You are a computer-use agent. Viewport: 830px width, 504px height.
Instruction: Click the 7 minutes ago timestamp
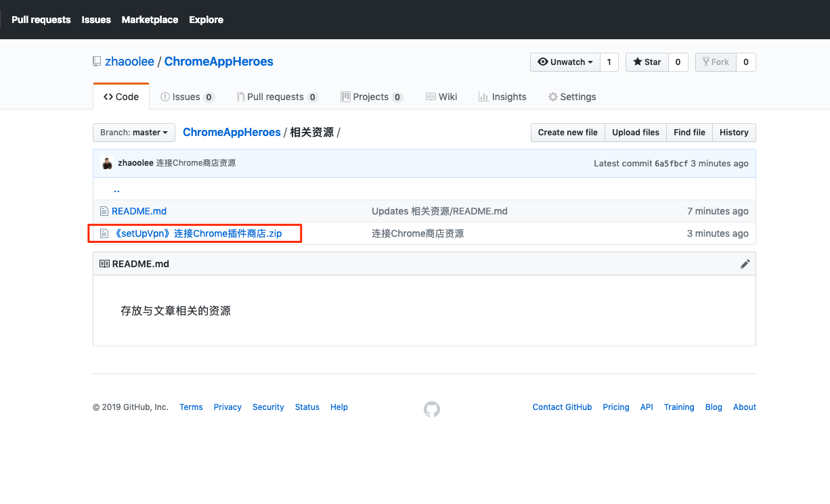[718, 211]
